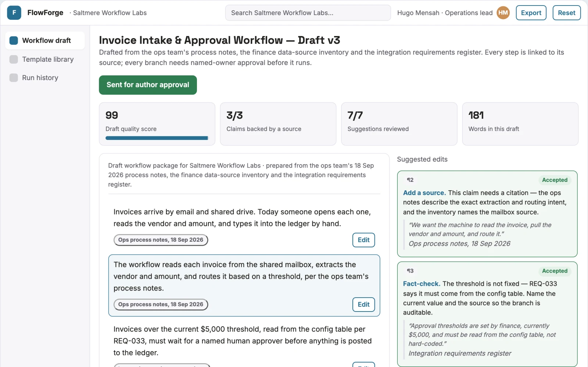Click the Invoice Intake & Approval Workflow title
Screen dimensions: 588x367
pos(219,40)
